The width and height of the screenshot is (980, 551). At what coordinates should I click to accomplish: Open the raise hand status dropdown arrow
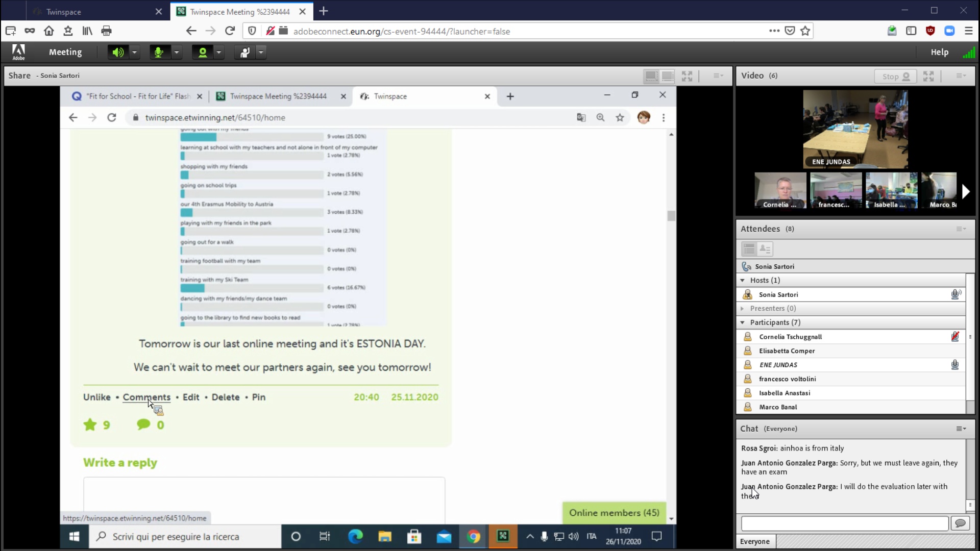[261, 52]
